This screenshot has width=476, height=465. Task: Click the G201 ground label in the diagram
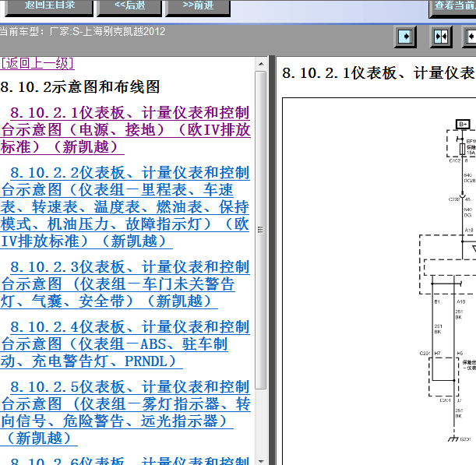465,439
